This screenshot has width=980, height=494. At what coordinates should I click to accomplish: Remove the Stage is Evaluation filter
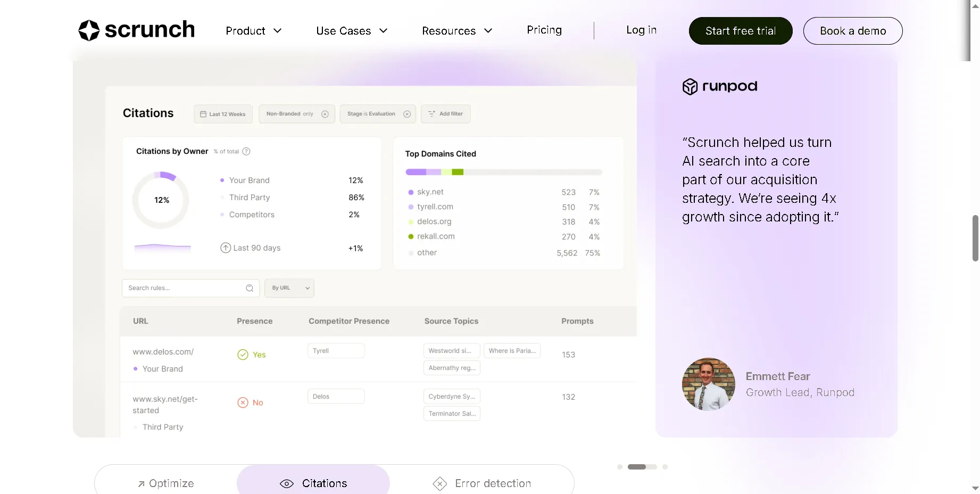click(x=407, y=114)
